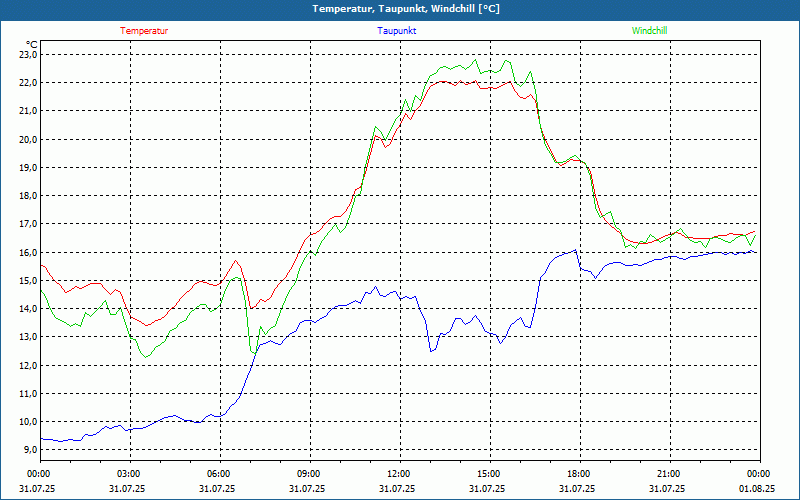Viewport: 800px width, 500px height.
Task: Click the 31.07.25 date under 12:00
Action: 397,488
